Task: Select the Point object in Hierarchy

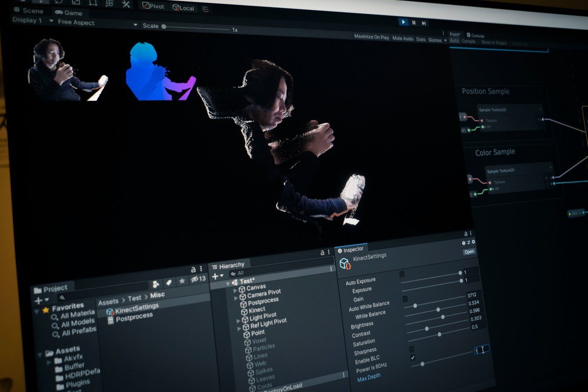Action: click(254, 333)
